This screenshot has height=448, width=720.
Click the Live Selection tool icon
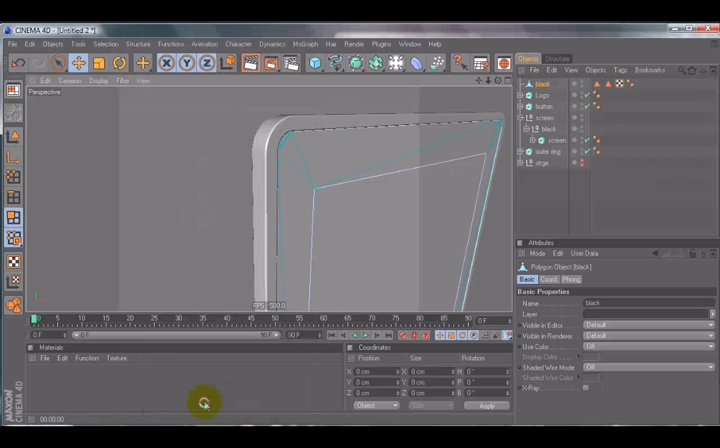(x=58, y=63)
